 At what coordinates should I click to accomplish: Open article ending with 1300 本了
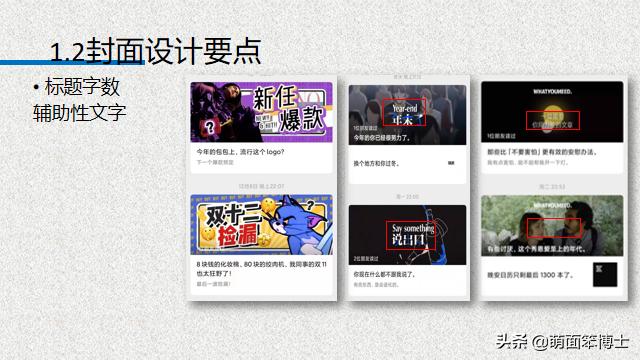[x=530, y=275]
